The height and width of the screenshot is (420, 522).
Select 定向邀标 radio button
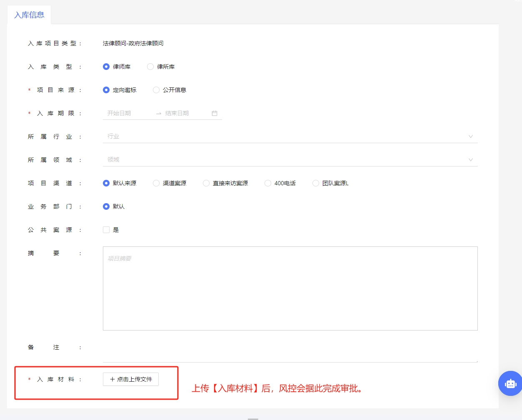point(106,90)
